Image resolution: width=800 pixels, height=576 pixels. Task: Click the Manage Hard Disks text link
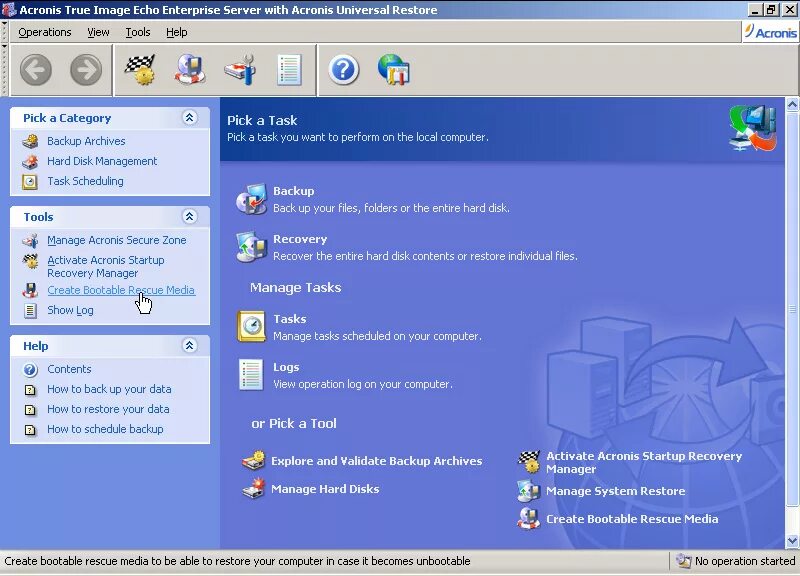pyautogui.click(x=325, y=489)
